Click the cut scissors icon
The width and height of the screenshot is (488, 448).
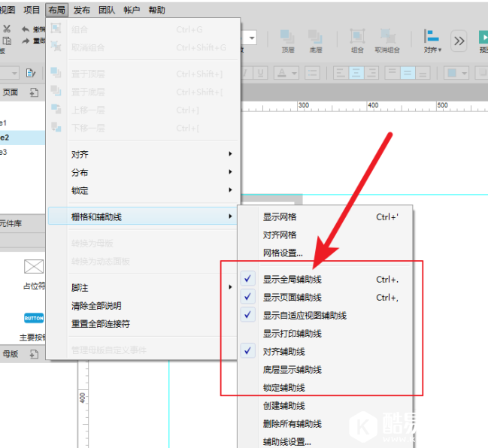7,29
